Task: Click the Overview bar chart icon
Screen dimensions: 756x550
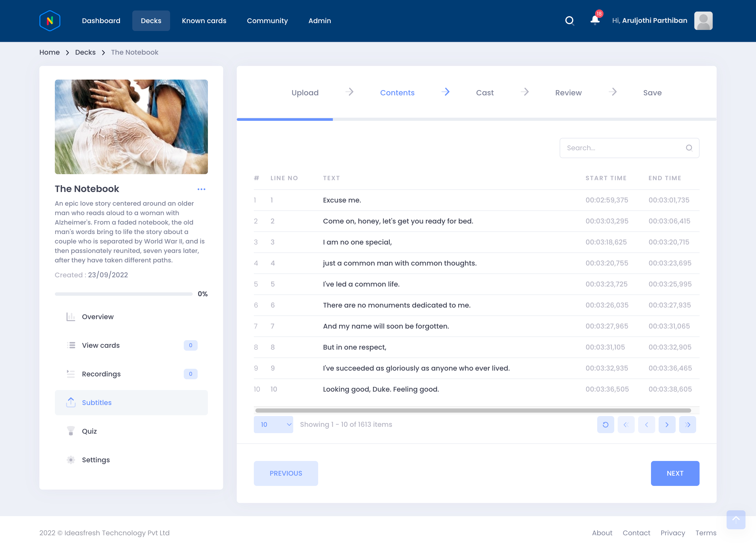Action: pyautogui.click(x=71, y=317)
